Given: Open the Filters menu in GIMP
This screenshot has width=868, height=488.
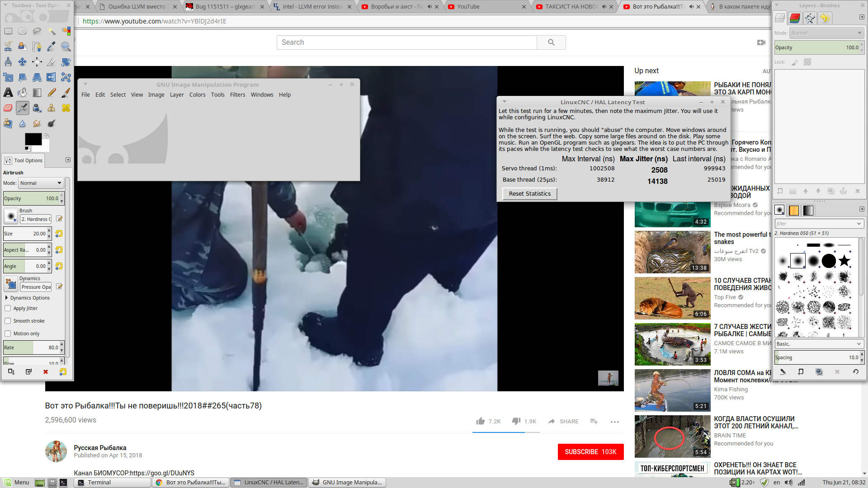Looking at the screenshot, I should point(237,95).
